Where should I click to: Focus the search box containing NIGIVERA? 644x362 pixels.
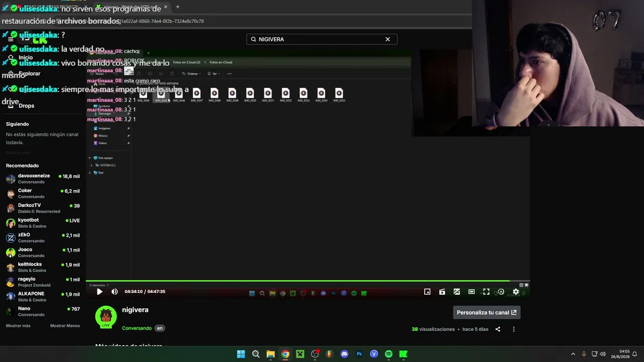(x=322, y=39)
